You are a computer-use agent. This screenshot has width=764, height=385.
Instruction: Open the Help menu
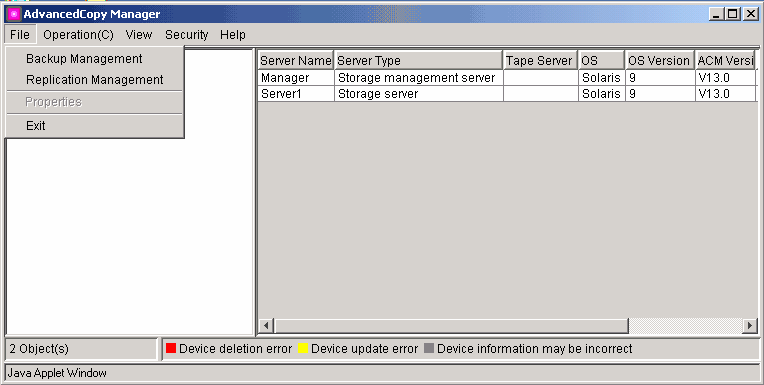[x=233, y=35]
